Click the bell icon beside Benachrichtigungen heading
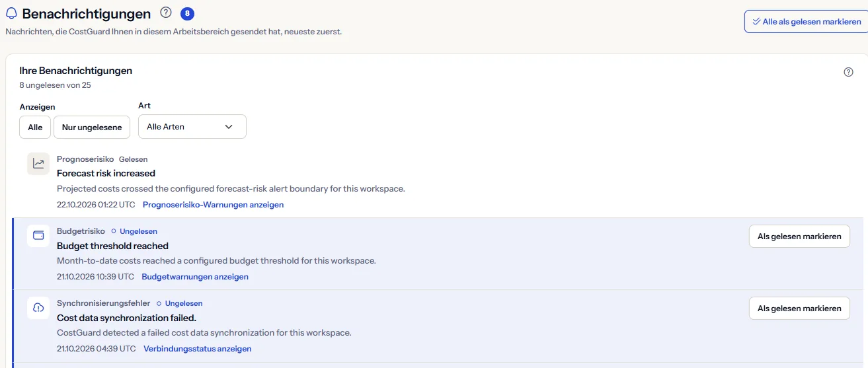Viewport: 868px width, 368px height. [11, 13]
